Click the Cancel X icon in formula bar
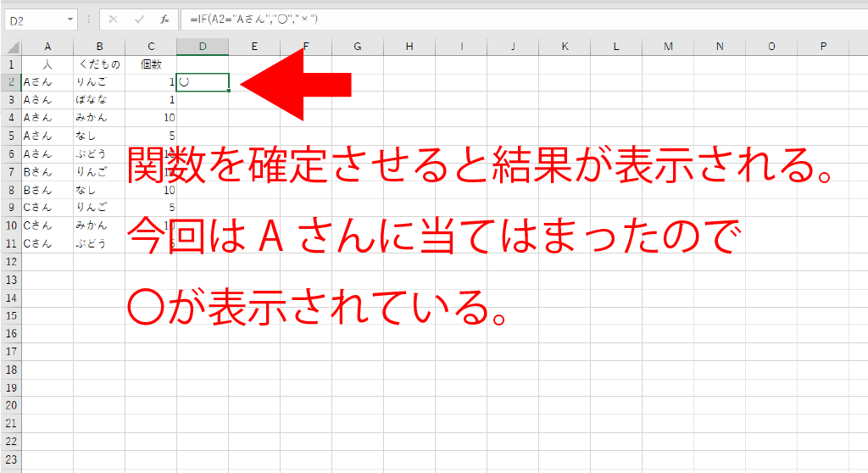 114,19
